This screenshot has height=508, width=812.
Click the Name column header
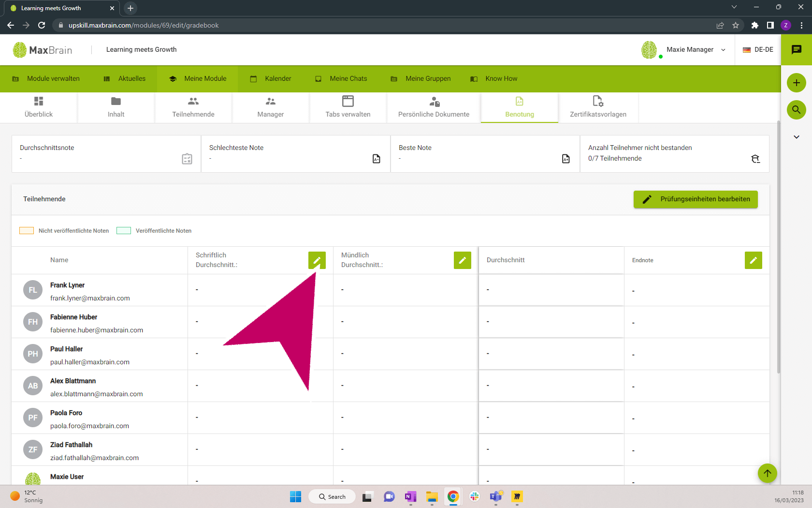(59, 260)
